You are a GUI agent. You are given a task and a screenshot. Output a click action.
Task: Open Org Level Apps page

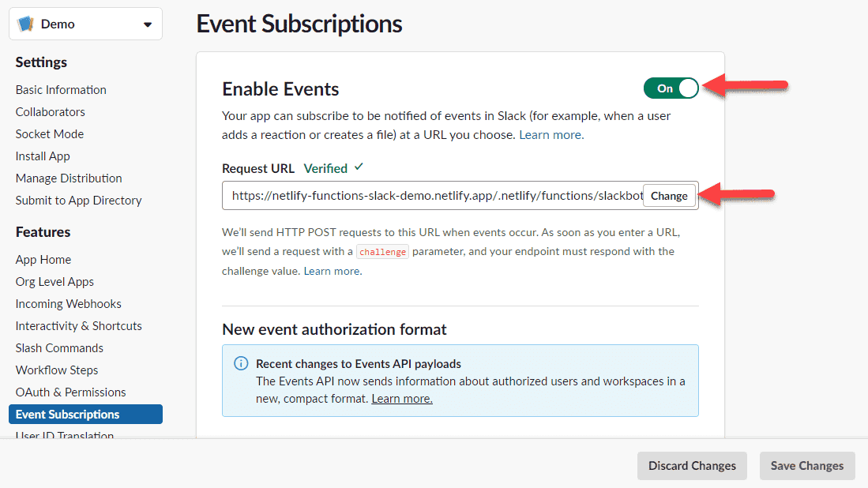[x=54, y=282]
